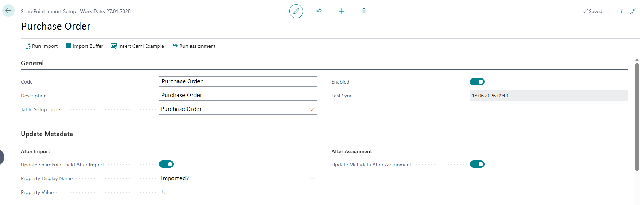Viewport: 644px width, 205px height.
Task: Click the After Import group label
Action: click(35, 151)
